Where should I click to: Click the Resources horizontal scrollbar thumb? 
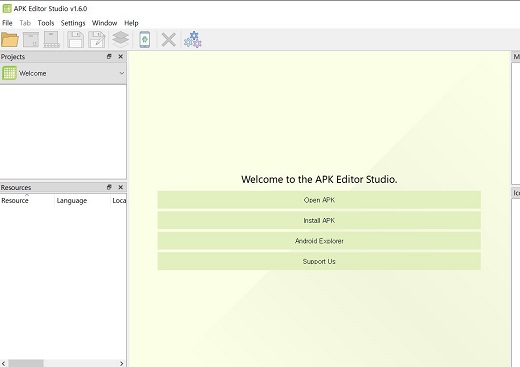(x=26, y=363)
